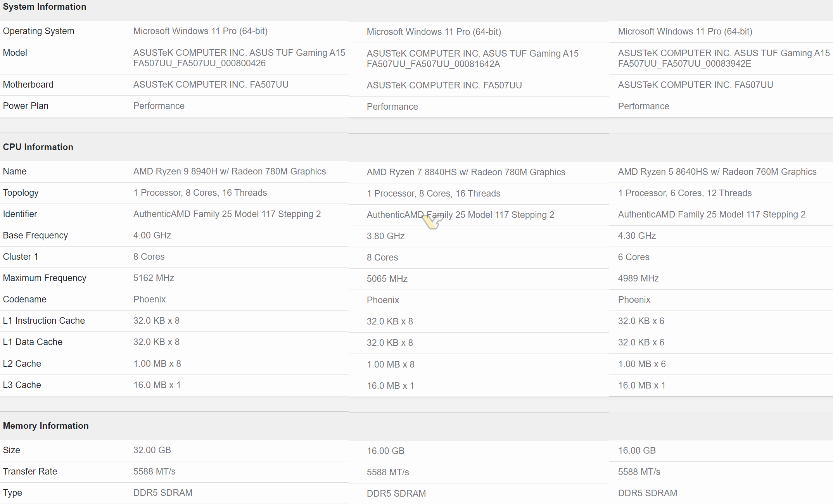Click the Codename row label

24,299
